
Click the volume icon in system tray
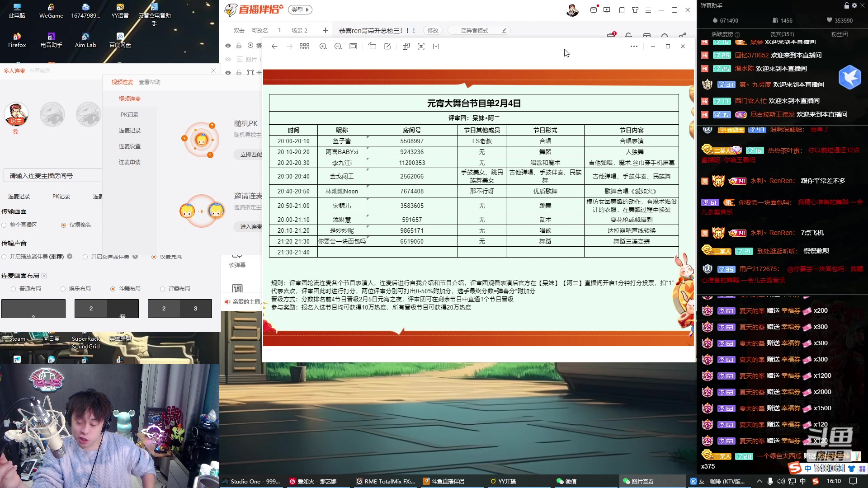point(781,481)
